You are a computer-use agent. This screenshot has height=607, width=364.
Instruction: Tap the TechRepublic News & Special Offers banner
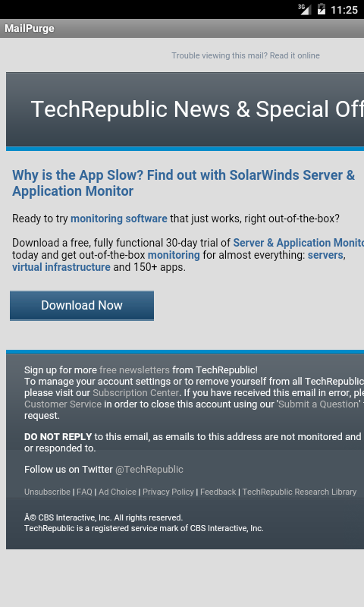point(185,109)
